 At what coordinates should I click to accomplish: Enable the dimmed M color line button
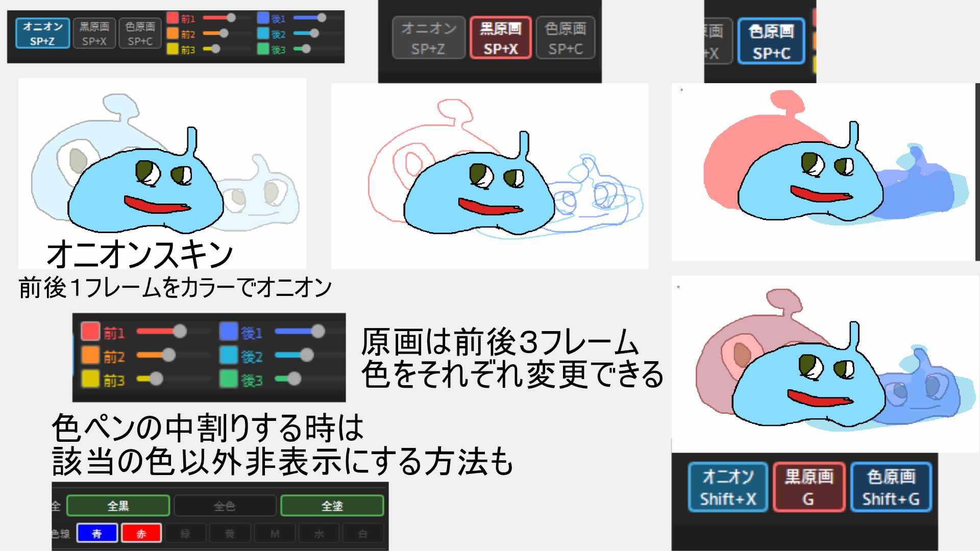(x=275, y=533)
